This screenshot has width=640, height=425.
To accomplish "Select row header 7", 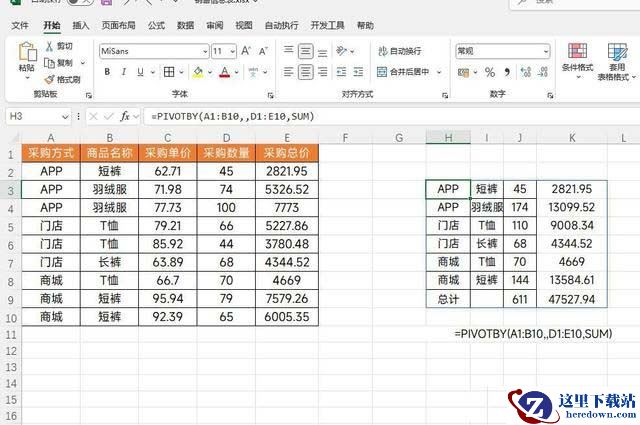I will point(11,263).
